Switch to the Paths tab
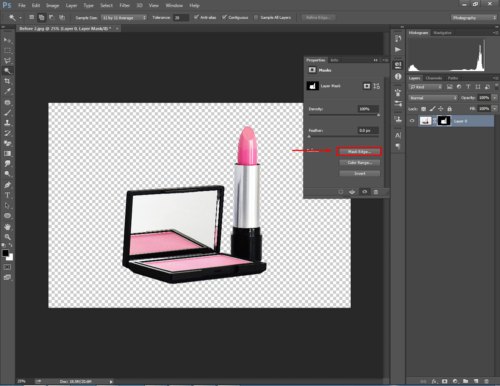The width and height of the screenshot is (500, 386). 453,78
